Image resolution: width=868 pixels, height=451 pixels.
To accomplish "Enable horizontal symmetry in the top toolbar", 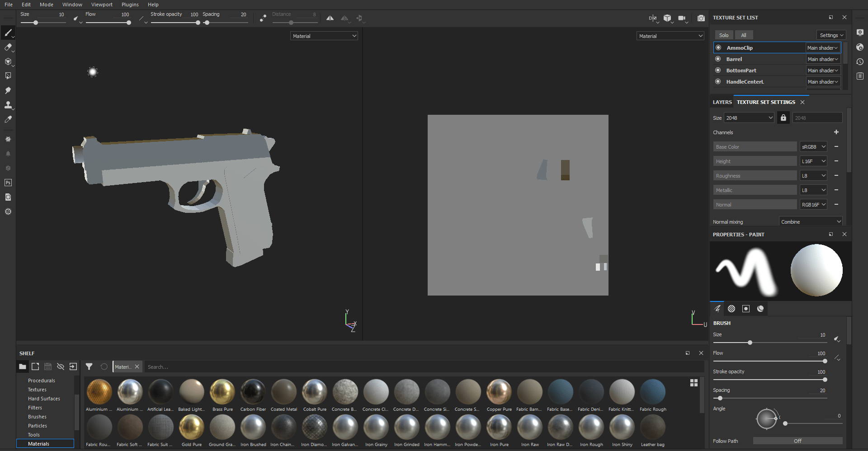I will [x=330, y=18].
